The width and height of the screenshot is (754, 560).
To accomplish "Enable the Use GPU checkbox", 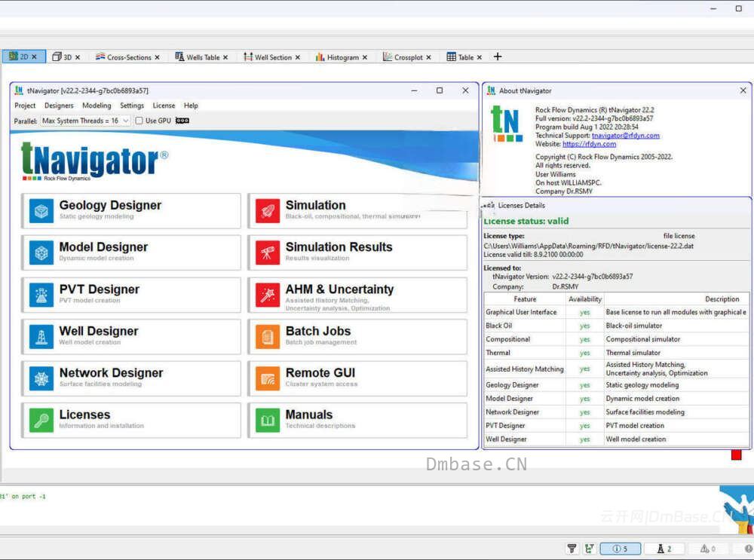I will (139, 121).
